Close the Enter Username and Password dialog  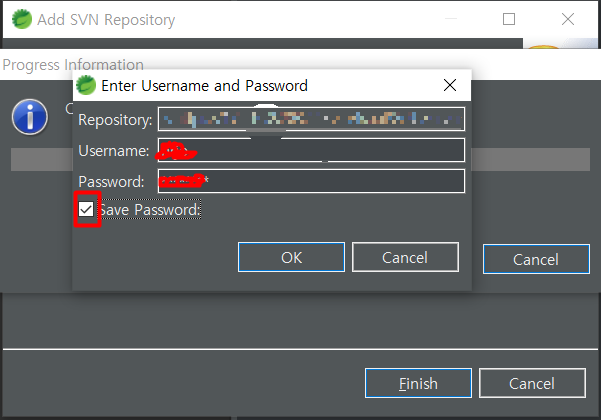point(450,85)
